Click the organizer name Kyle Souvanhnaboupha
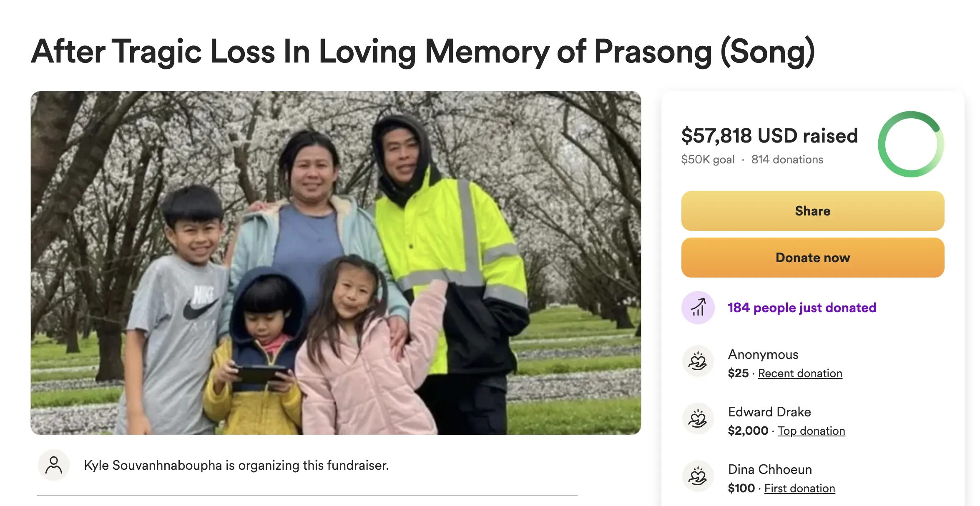The width and height of the screenshot is (980, 506). (x=153, y=465)
